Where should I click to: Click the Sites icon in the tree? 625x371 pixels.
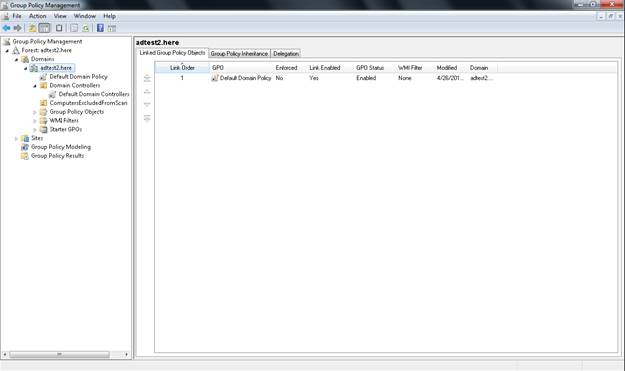tap(25, 138)
